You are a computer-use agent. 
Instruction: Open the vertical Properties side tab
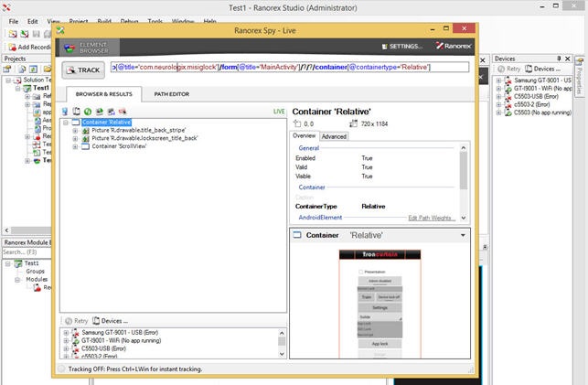coord(580,76)
